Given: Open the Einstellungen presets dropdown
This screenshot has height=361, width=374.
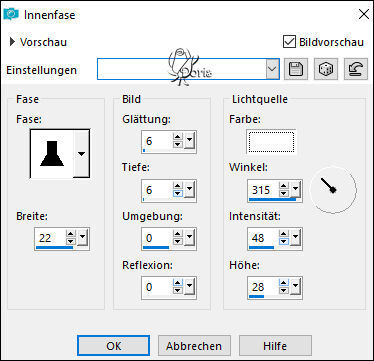Looking at the screenshot, I should point(272,69).
